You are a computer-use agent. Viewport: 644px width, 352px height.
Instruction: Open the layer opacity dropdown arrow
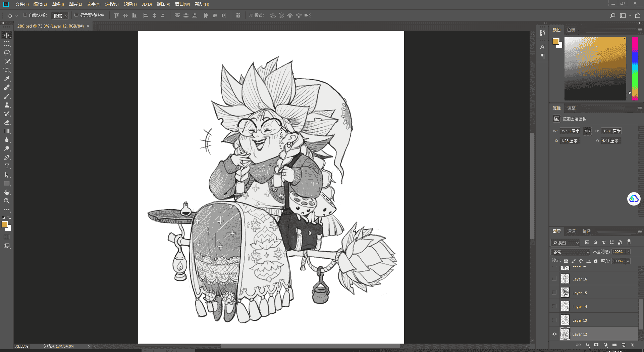[x=628, y=252]
